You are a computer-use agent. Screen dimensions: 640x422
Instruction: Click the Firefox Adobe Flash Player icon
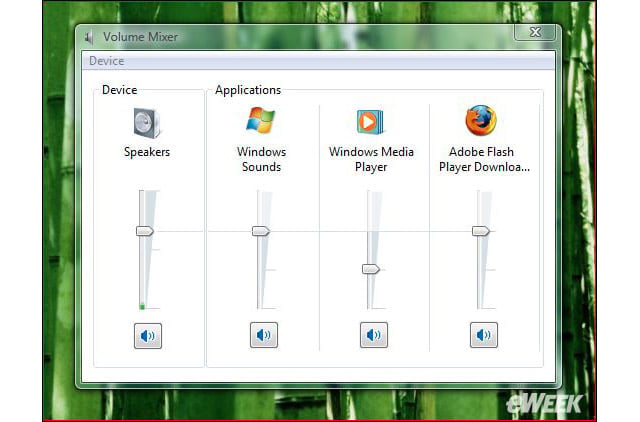pos(481,120)
